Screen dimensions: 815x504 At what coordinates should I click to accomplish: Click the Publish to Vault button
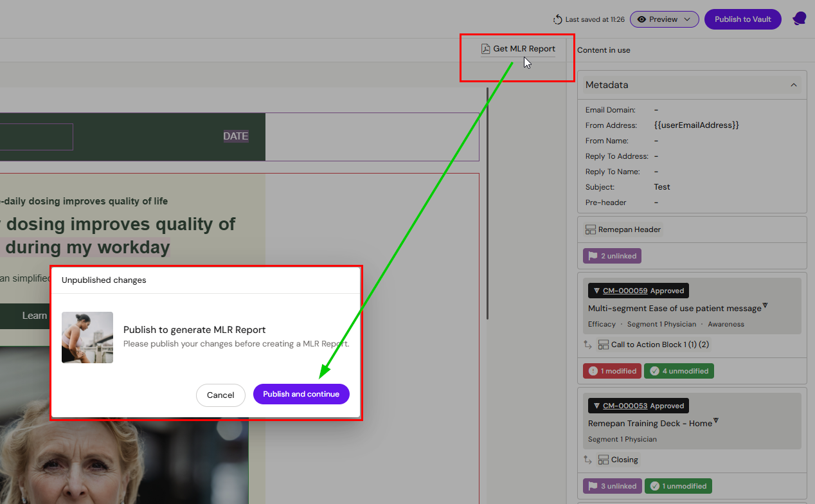click(742, 19)
